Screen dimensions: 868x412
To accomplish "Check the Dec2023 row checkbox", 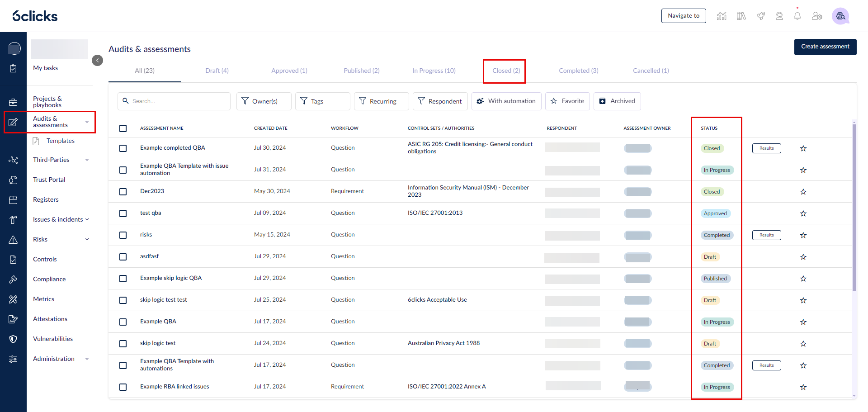I will (123, 192).
